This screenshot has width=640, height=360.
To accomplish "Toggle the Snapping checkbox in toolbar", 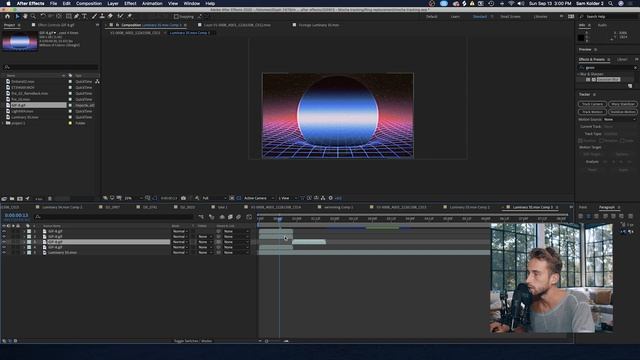I will pos(176,17).
